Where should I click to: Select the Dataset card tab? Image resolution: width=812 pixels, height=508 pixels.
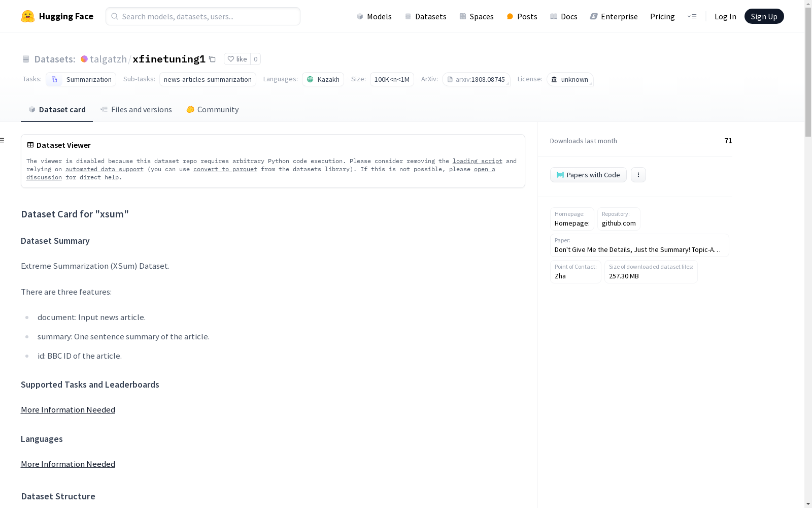[x=57, y=109]
